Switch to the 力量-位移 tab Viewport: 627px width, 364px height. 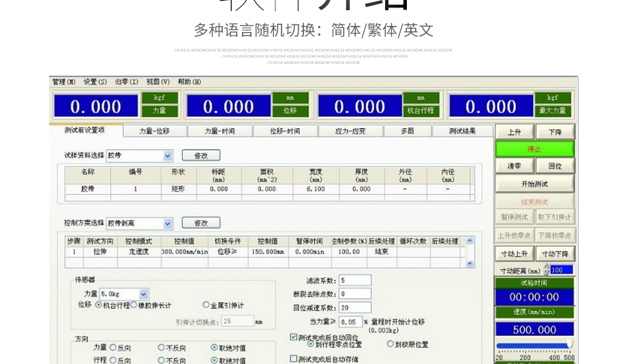point(154,131)
